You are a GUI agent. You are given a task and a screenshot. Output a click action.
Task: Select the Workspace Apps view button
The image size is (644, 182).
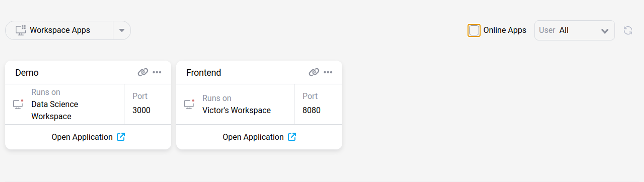[60, 30]
